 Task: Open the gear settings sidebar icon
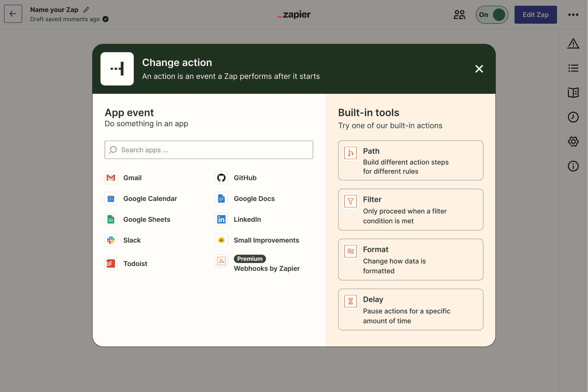pos(573,141)
